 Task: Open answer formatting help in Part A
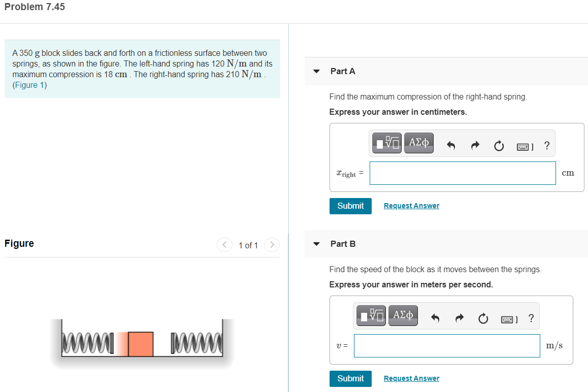coord(546,146)
